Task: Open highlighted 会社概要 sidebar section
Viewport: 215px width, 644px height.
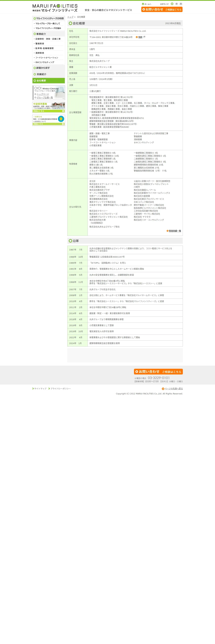Action: (x=49, y=81)
